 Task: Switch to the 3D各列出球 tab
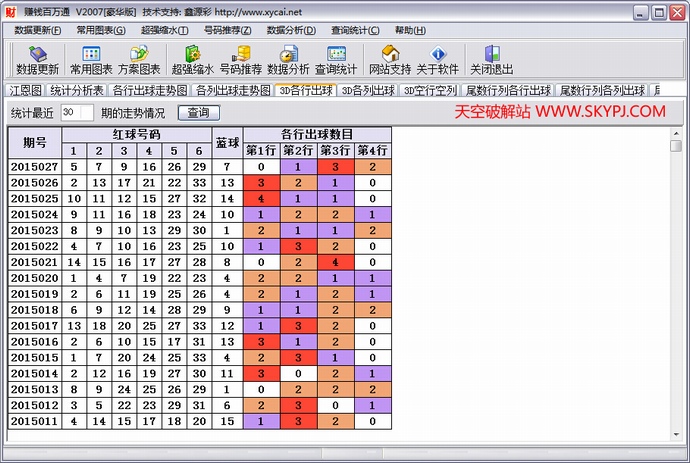(367, 90)
